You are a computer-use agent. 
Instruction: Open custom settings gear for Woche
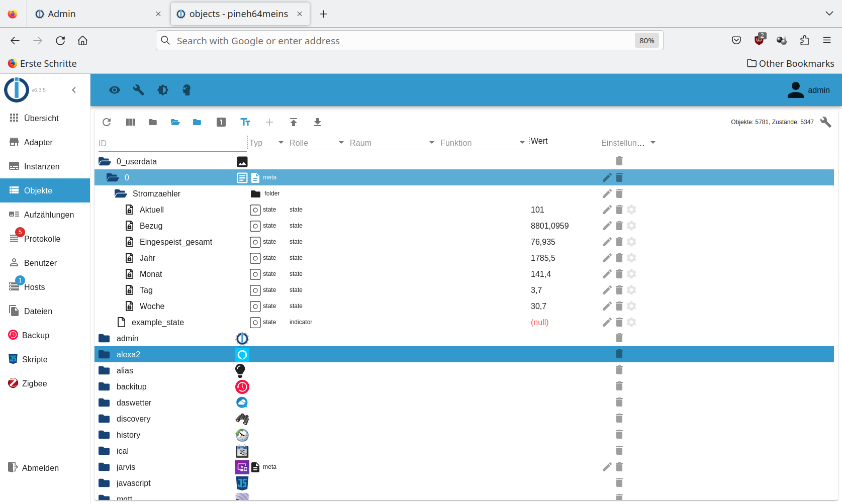pos(632,306)
